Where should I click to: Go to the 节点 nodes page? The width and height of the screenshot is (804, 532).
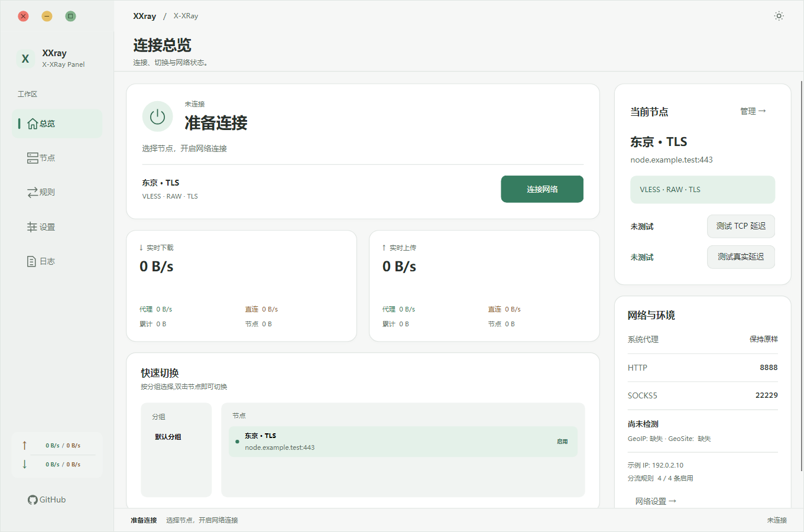pyautogui.click(x=57, y=158)
